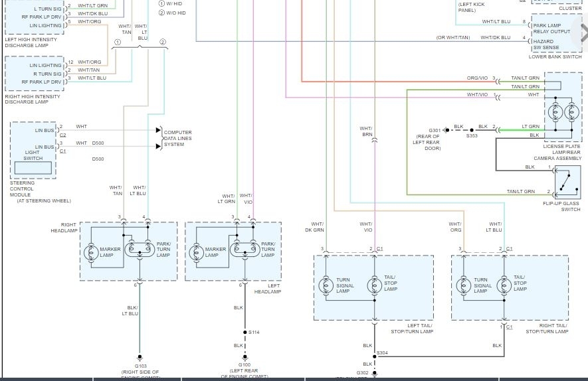The height and width of the screenshot is (381, 588).
Task: Select the Right Headlamp marker lamp symbol
Action: click(x=91, y=252)
